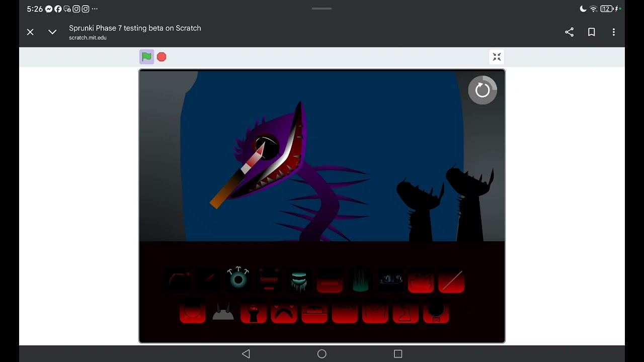The image size is (644, 362).
Task: Tap the Android back navigation button
Action: 246,354
